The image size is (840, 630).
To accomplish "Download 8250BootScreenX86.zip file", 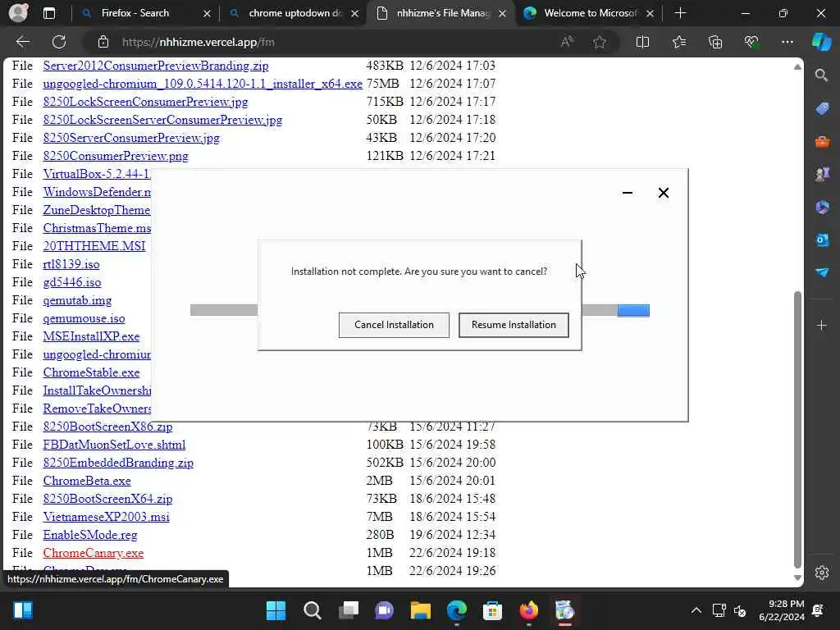I will point(107,427).
